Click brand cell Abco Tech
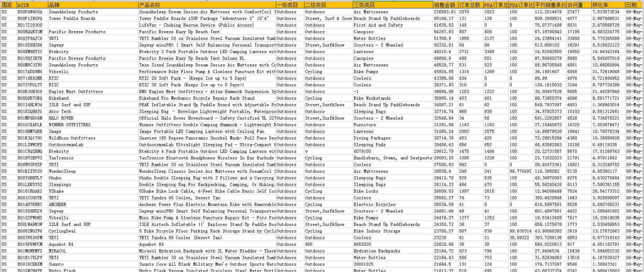The height and width of the screenshot is (272, 644). coord(93,112)
